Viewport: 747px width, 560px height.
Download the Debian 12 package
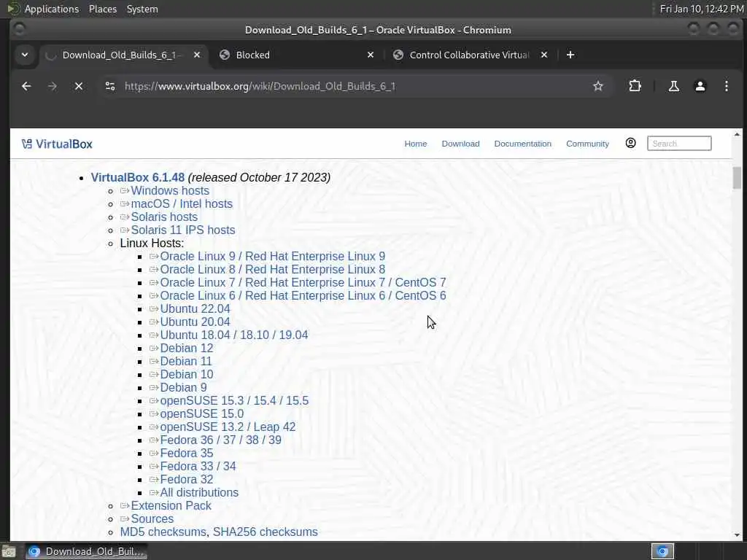coord(186,348)
